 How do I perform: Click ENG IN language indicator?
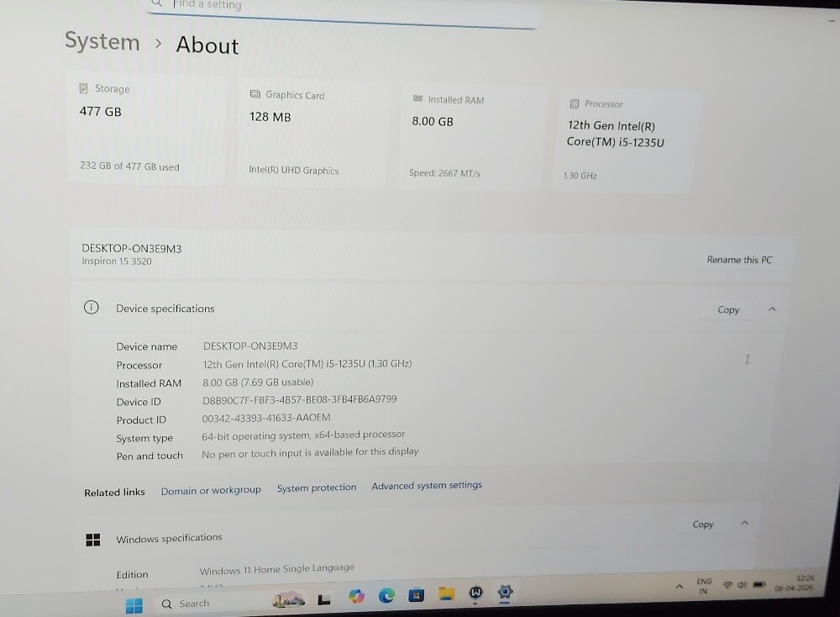click(x=704, y=586)
